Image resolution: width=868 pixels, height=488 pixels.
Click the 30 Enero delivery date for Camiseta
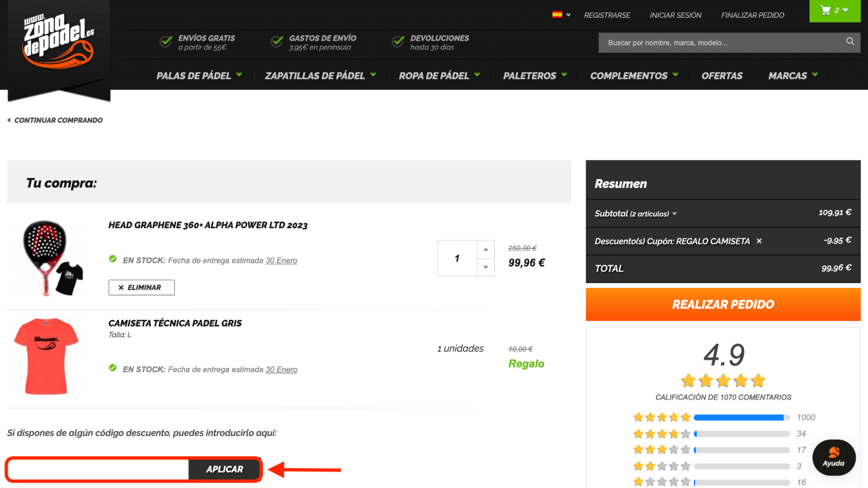click(x=281, y=370)
